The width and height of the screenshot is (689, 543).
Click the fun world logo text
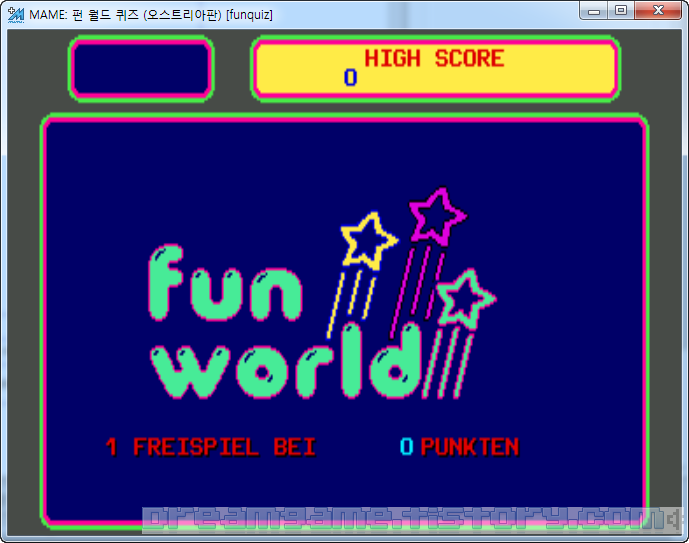coord(285,322)
